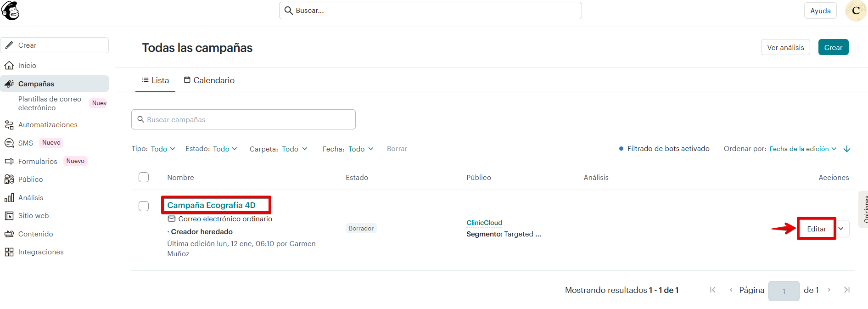Screen dimensions: 868x309
Task: Open Campañas in the sidebar
Action: (x=36, y=84)
